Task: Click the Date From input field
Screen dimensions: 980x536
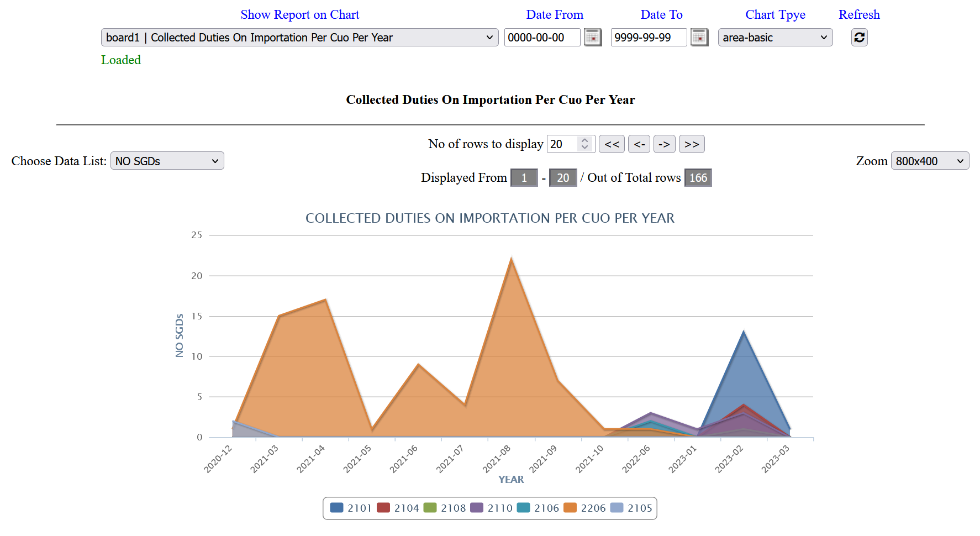Action: pos(541,38)
